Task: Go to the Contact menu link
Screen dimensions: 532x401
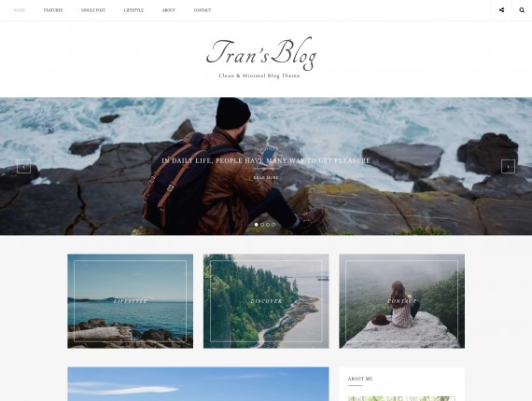Action: (203, 10)
